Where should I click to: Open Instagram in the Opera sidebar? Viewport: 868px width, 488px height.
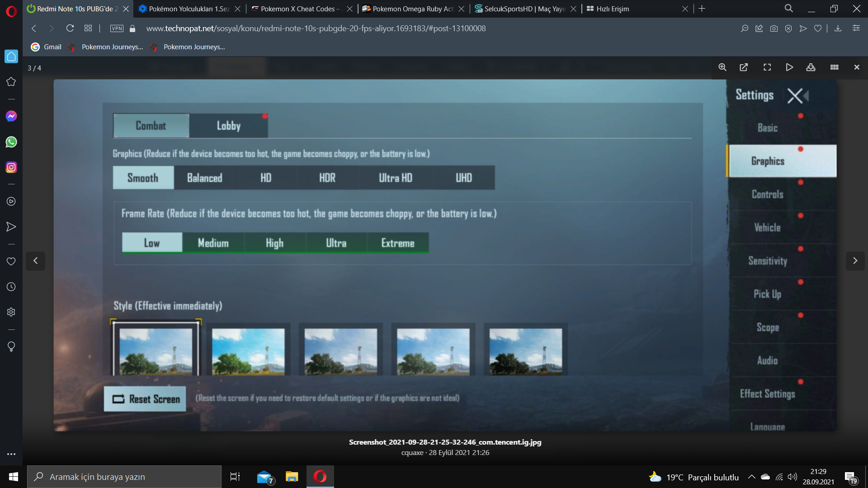pyautogui.click(x=11, y=167)
